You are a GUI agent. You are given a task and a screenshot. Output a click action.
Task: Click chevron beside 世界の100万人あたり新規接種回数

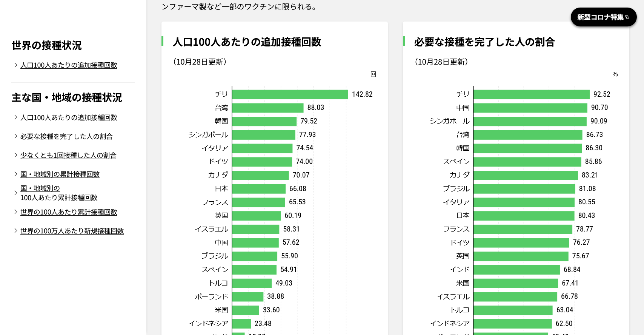(15, 231)
